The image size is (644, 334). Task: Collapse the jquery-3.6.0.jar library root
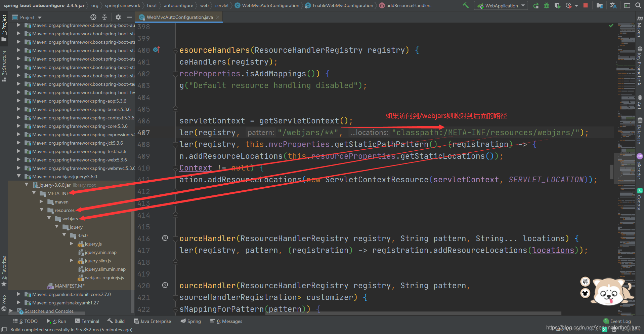click(x=27, y=185)
